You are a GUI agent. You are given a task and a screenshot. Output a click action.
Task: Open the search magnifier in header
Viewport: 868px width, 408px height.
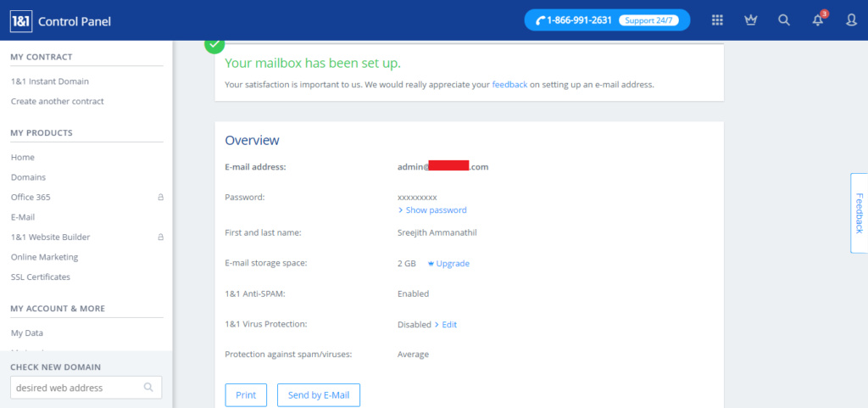(x=784, y=20)
